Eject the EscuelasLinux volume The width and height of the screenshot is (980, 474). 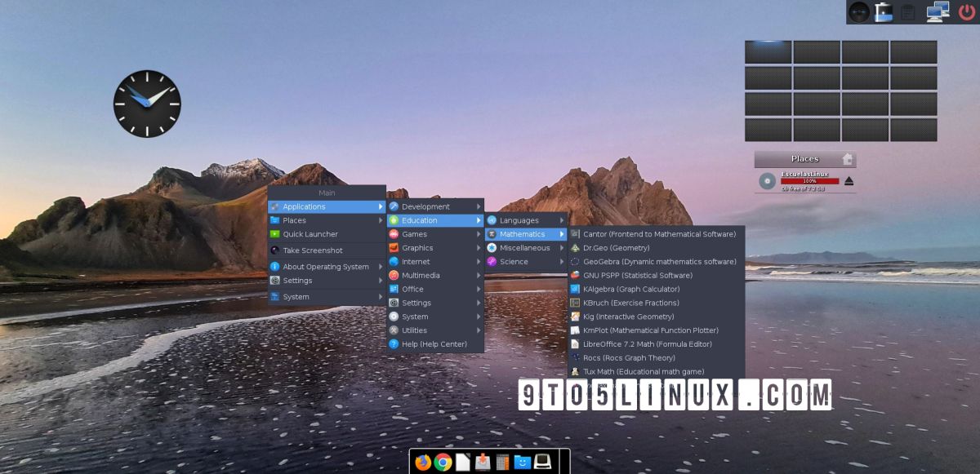(x=849, y=181)
